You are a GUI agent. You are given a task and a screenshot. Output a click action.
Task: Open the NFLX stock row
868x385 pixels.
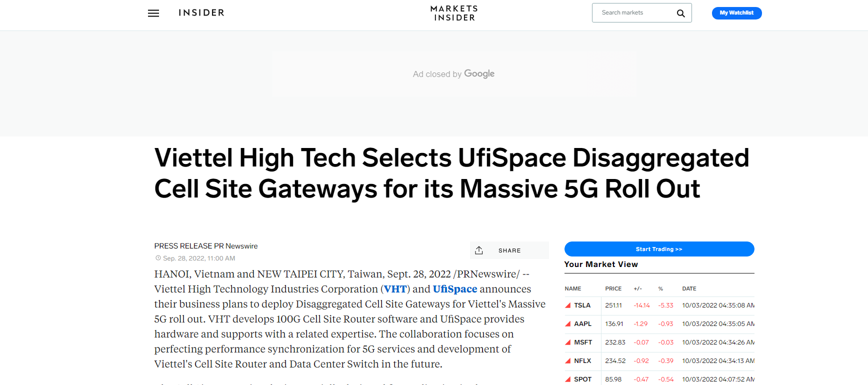[x=659, y=361]
